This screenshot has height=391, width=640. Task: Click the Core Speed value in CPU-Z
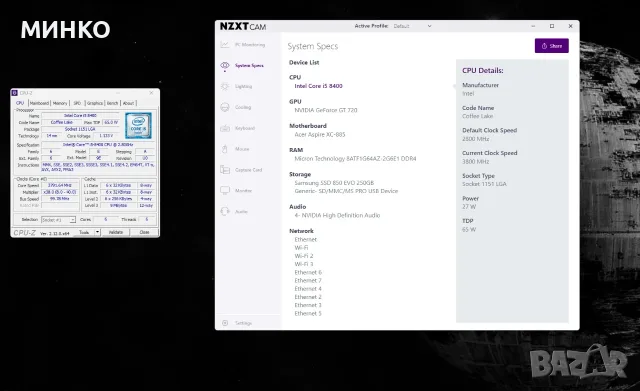pyautogui.click(x=60, y=185)
